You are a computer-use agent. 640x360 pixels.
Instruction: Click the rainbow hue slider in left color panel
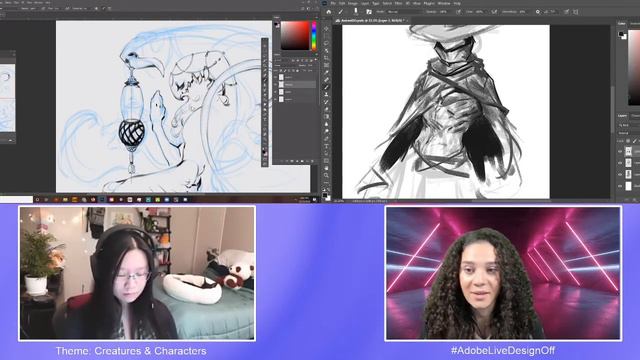(314, 35)
